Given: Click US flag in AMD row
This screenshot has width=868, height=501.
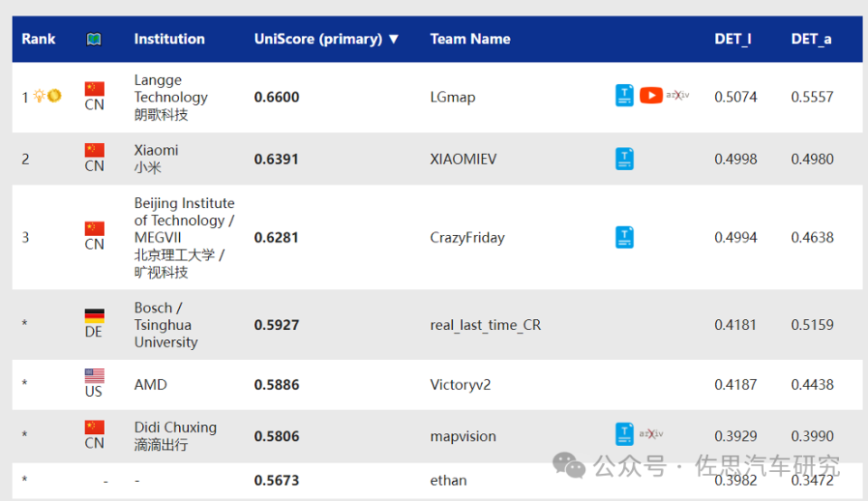Looking at the screenshot, I should point(94,376).
